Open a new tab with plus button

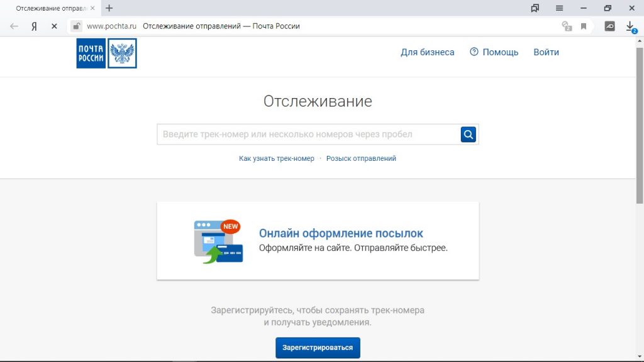pyautogui.click(x=109, y=8)
